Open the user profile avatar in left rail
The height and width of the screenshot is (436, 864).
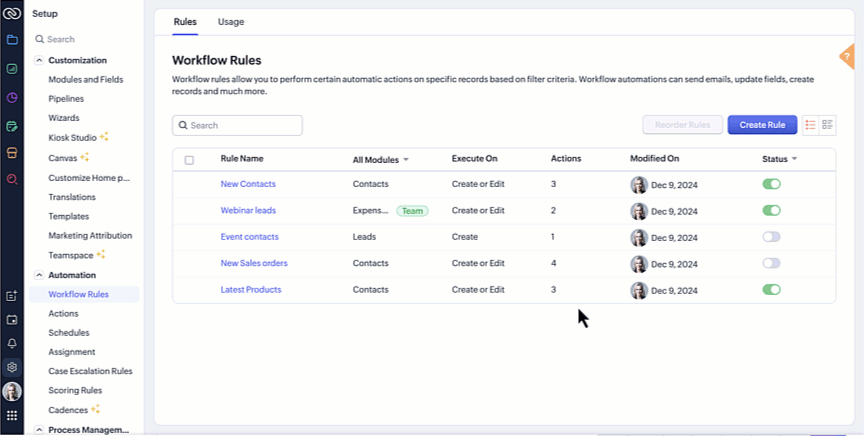(12, 391)
